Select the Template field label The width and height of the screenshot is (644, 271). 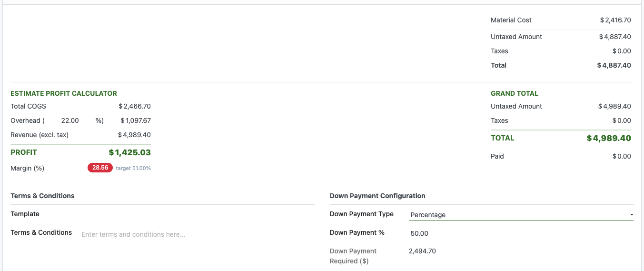pos(25,214)
